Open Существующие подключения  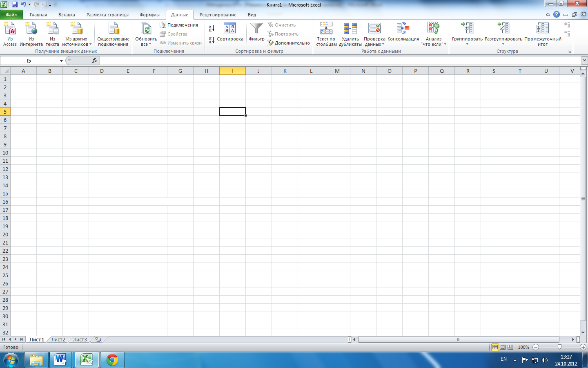pyautogui.click(x=113, y=34)
